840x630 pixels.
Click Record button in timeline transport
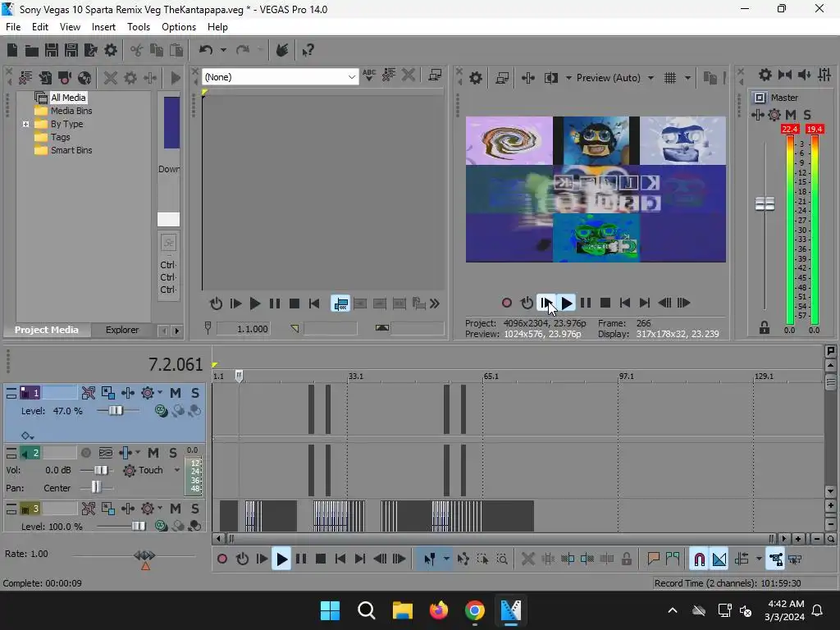pos(222,559)
